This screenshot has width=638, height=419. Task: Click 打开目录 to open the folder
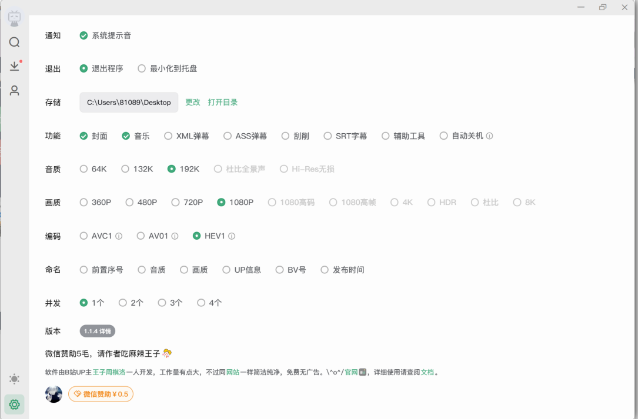coord(222,102)
